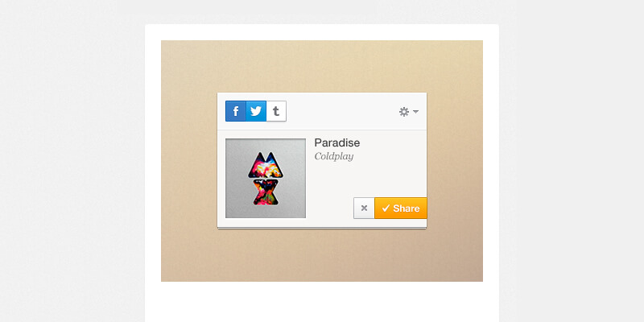Image resolution: width=644 pixels, height=322 pixels.
Task: Open the Coldplay album cover thumbnail
Action: coord(266,178)
